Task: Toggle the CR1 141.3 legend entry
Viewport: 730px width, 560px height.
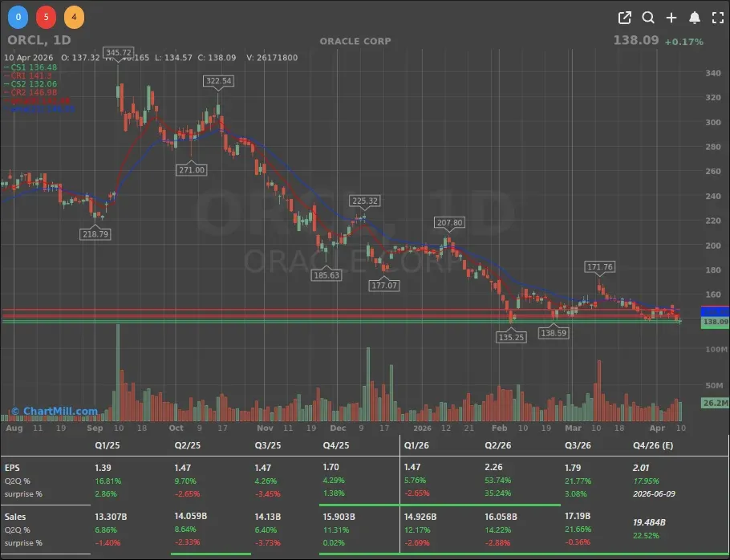Action: [28, 75]
